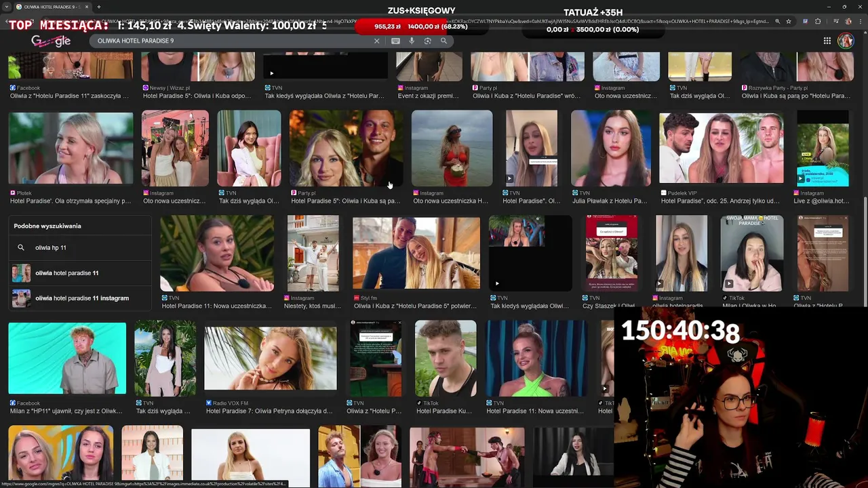
Task: Click the Google logo
Action: 51,41
